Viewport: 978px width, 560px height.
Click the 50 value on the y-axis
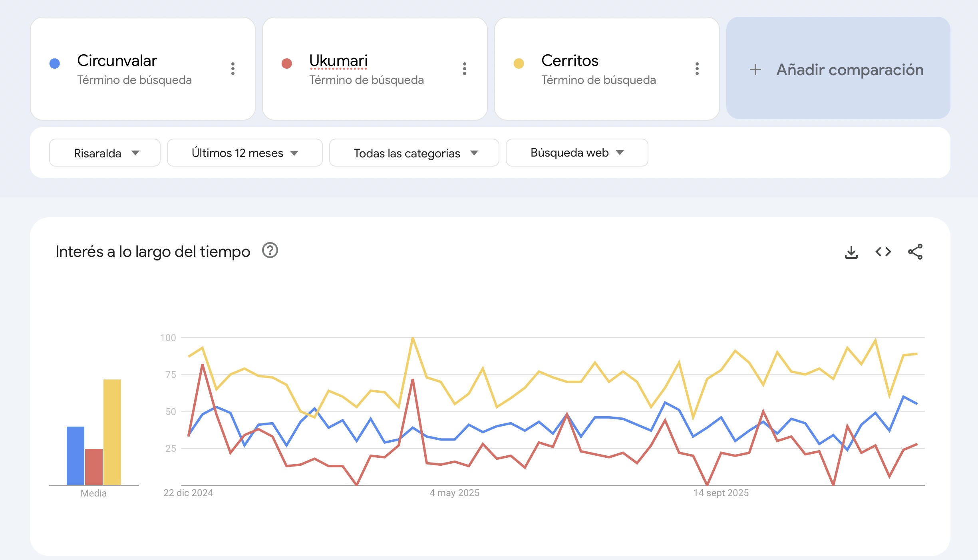[x=171, y=412]
